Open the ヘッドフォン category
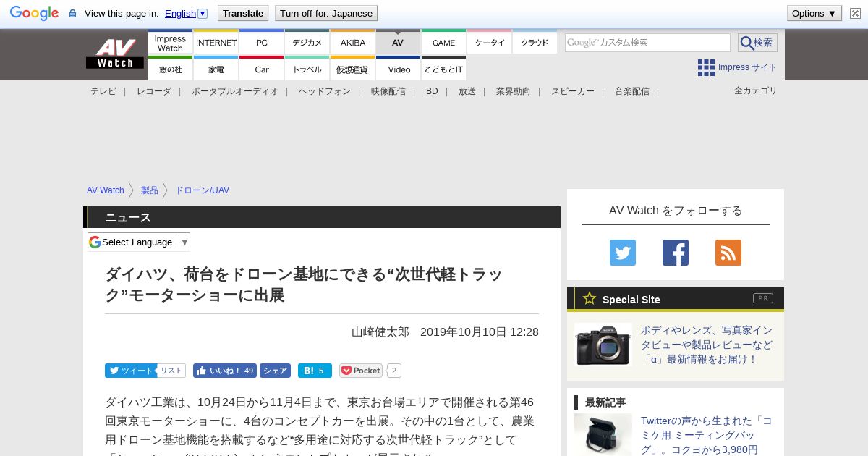Viewport: 868px width, 456px height. (325, 91)
